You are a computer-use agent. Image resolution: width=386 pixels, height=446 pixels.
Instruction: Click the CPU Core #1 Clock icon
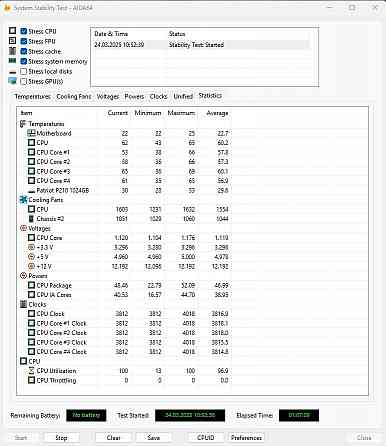click(x=31, y=323)
